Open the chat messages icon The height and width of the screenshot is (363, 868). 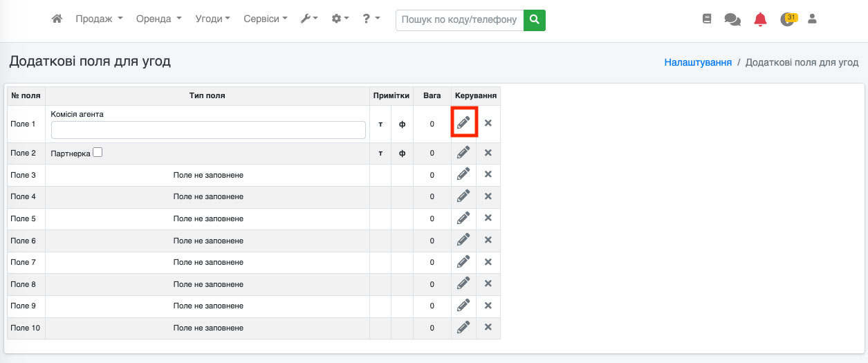point(732,19)
